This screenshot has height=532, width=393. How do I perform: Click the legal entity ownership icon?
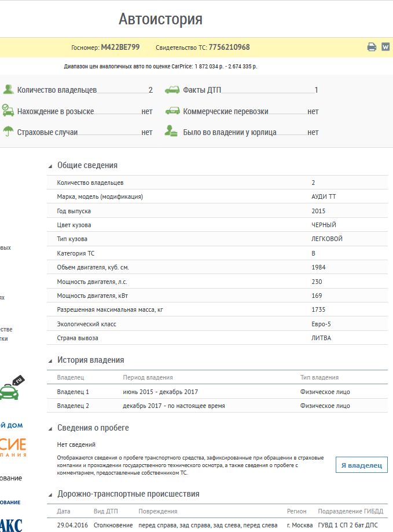(171, 131)
